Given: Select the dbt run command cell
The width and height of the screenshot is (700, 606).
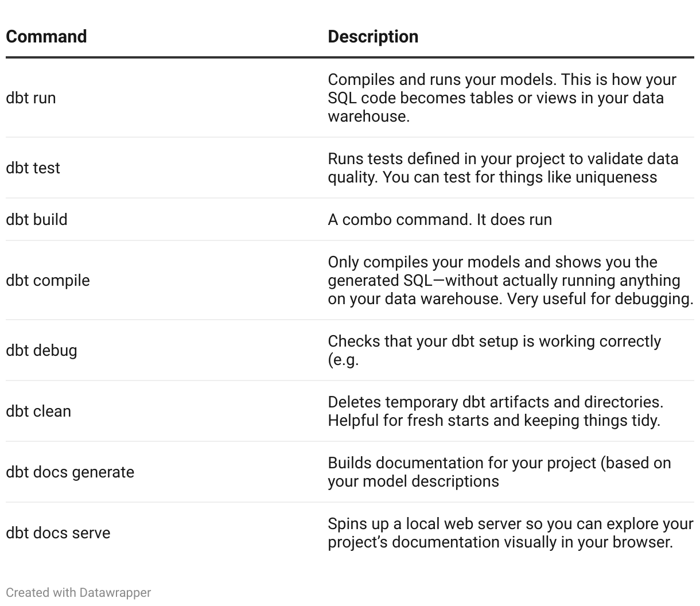Looking at the screenshot, I should (31, 98).
